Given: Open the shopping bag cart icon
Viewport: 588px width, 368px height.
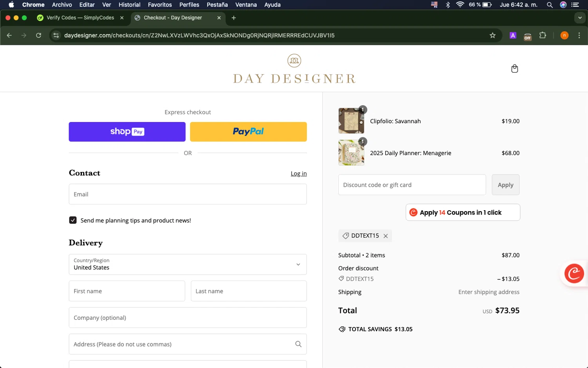Looking at the screenshot, I should (x=514, y=69).
